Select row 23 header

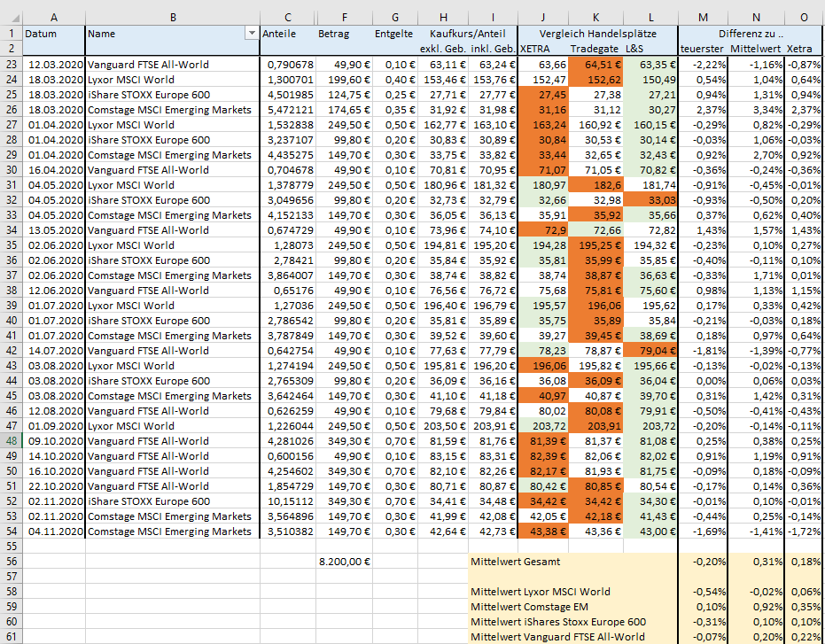(10, 65)
